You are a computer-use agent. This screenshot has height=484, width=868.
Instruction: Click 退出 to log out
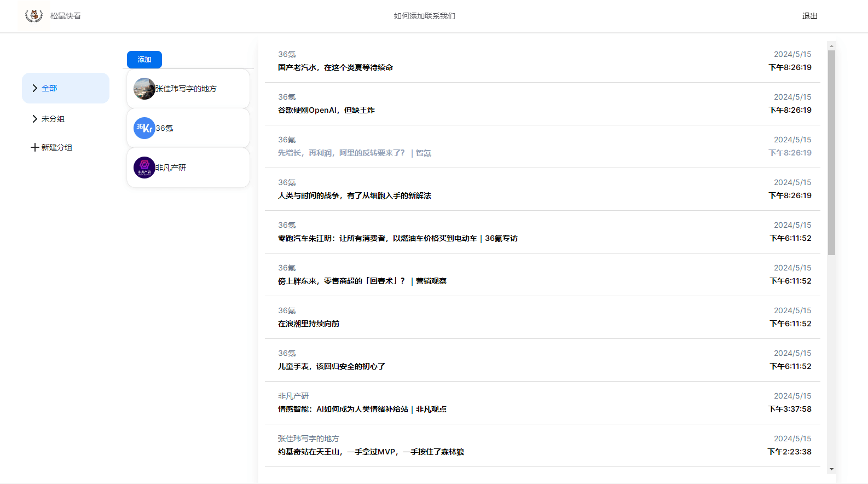click(x=810, y=16)
